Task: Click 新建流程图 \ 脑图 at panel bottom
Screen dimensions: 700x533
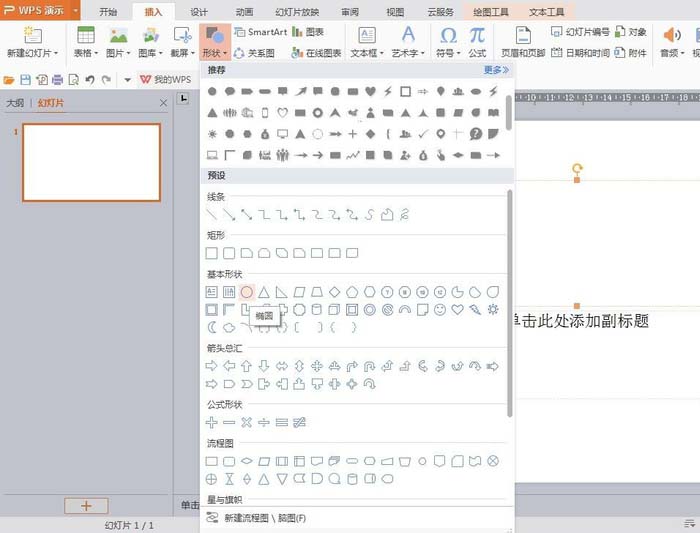Action: tap(263, 518)
